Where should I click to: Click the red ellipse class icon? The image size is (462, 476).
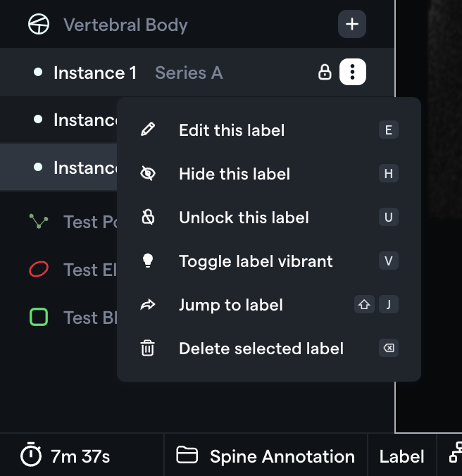39,269
